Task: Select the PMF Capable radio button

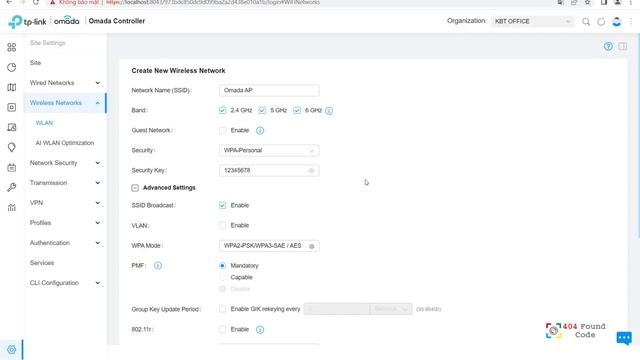Action: pos(222,278)
